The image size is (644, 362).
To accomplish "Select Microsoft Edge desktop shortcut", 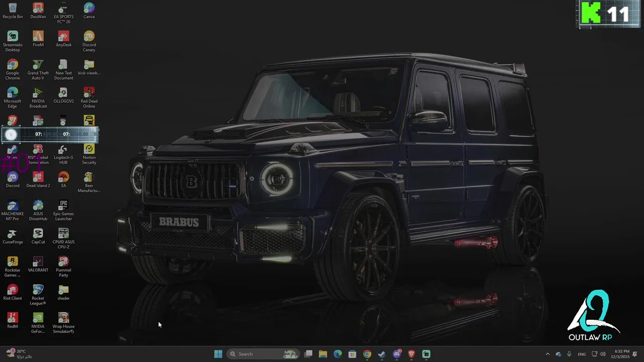I will pyautogui.click(x=13, y=98).
